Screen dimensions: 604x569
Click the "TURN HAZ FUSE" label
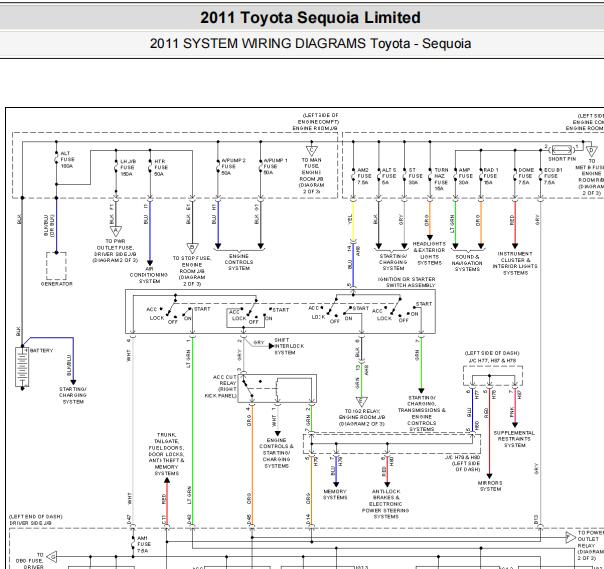point(441,179)
